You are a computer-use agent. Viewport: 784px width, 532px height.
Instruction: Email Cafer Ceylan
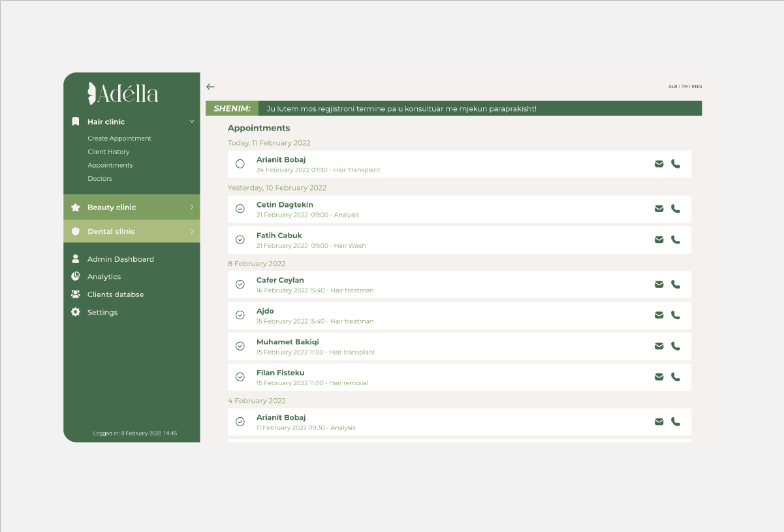tap(659, 285)
